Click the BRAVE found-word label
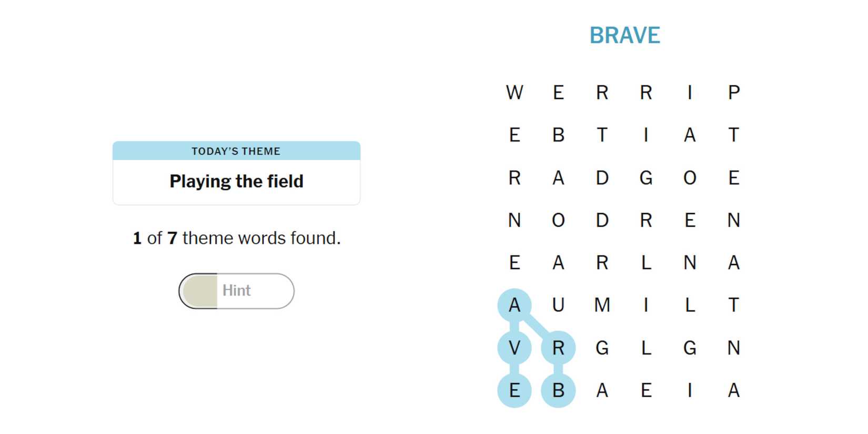 (x=624, y=35)
